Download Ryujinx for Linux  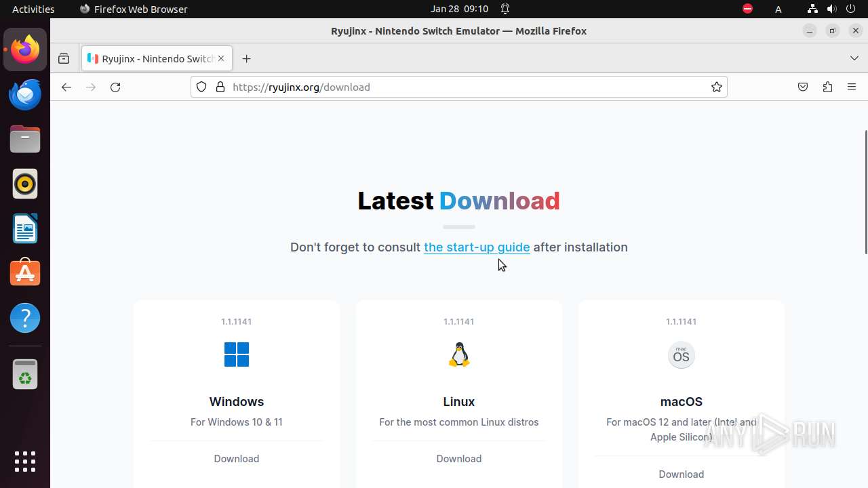pos(459,459)
